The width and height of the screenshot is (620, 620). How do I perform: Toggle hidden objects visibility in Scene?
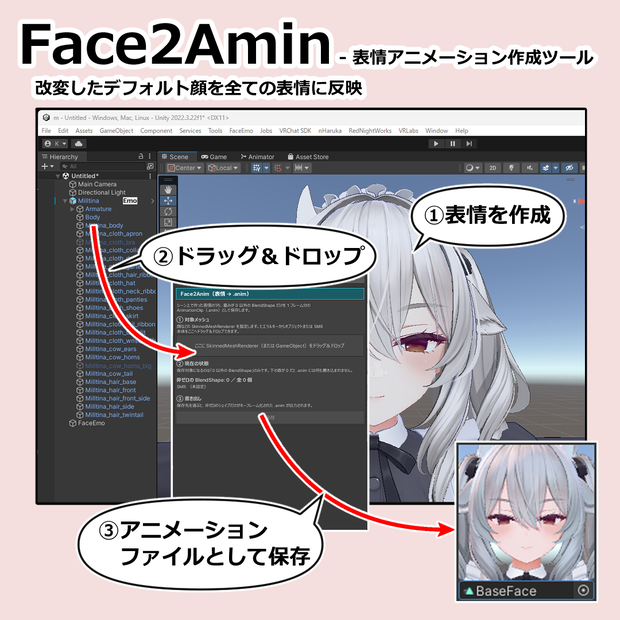569,168
